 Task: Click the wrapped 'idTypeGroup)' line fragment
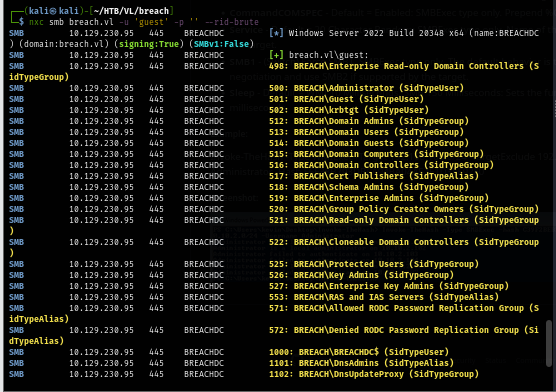pos(39,77)
